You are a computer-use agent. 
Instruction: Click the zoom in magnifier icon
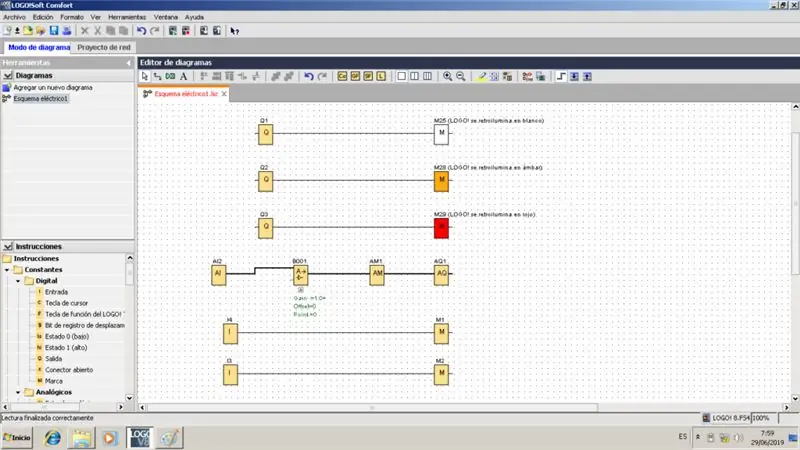pos(447,77)
